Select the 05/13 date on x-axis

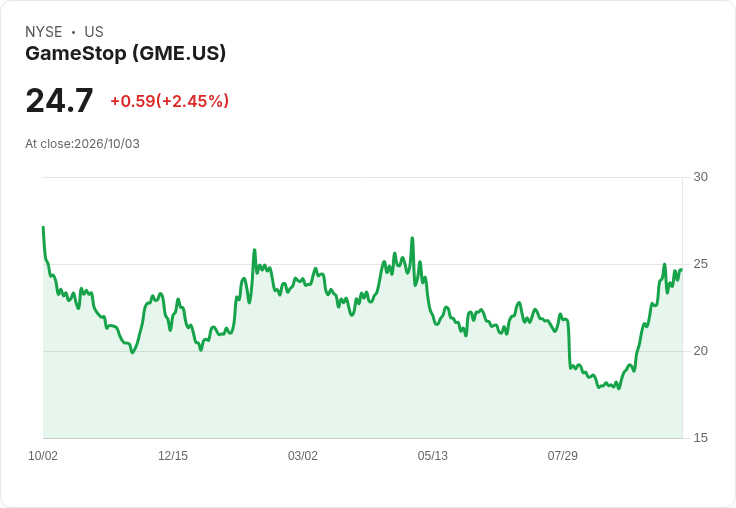[433, 455]
